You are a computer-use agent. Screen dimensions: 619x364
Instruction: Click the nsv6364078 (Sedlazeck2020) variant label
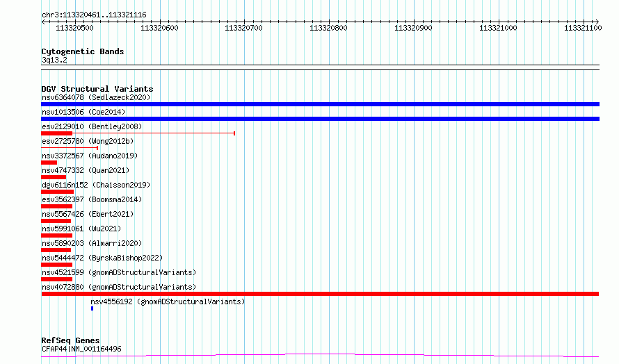[96, 97]
